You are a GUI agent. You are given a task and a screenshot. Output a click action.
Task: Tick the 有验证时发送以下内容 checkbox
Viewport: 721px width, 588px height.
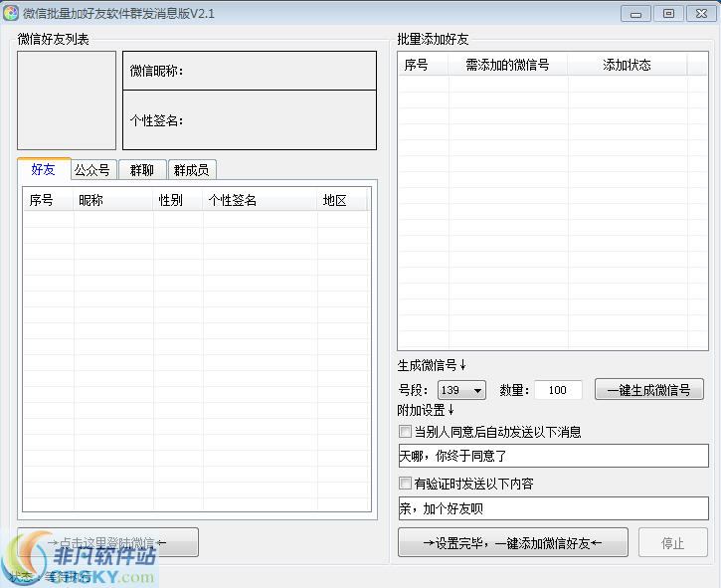pyautogui.click(x=405, y=484)
